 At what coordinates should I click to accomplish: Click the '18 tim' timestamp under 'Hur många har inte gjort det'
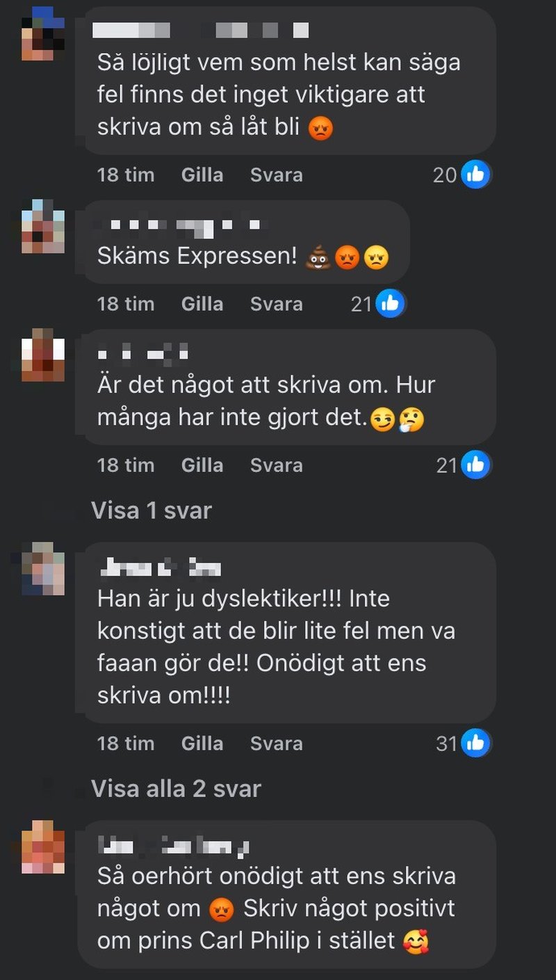[x=126, y=465]
